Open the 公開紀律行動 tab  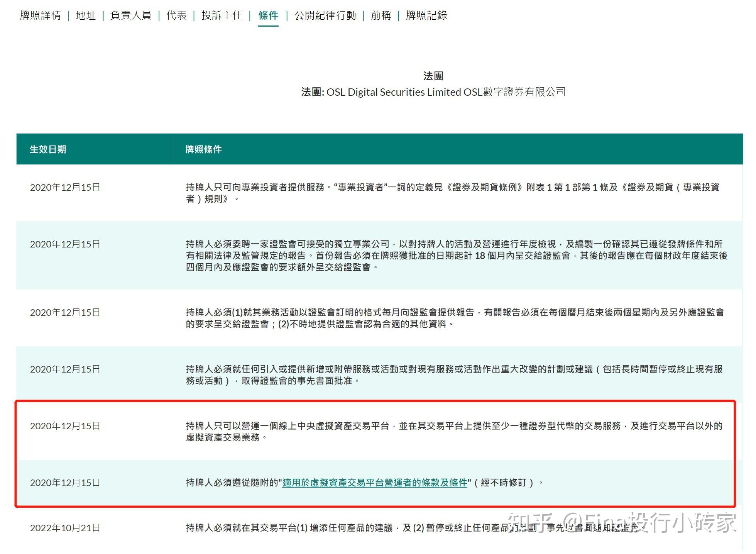pos(325,16)
